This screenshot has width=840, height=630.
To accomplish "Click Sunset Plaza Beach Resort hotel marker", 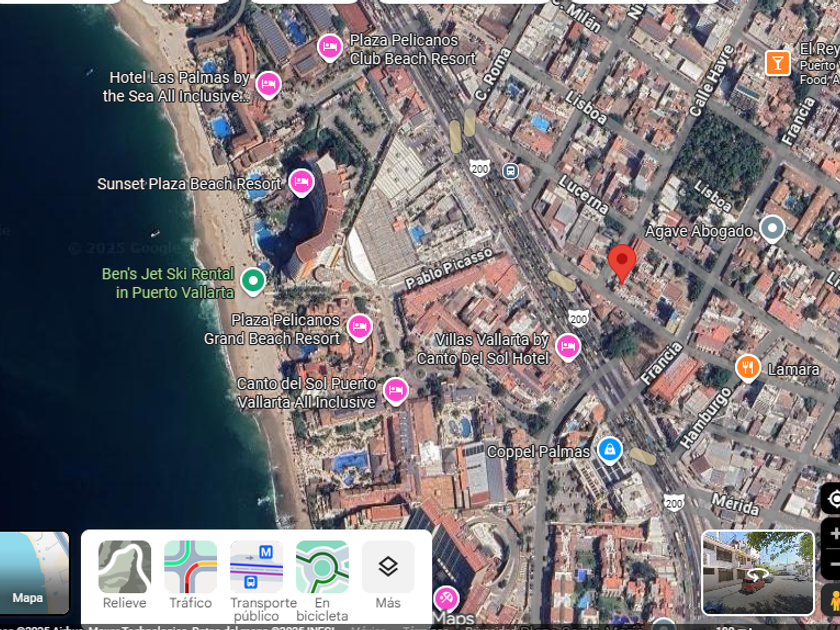I will (301, 183).
